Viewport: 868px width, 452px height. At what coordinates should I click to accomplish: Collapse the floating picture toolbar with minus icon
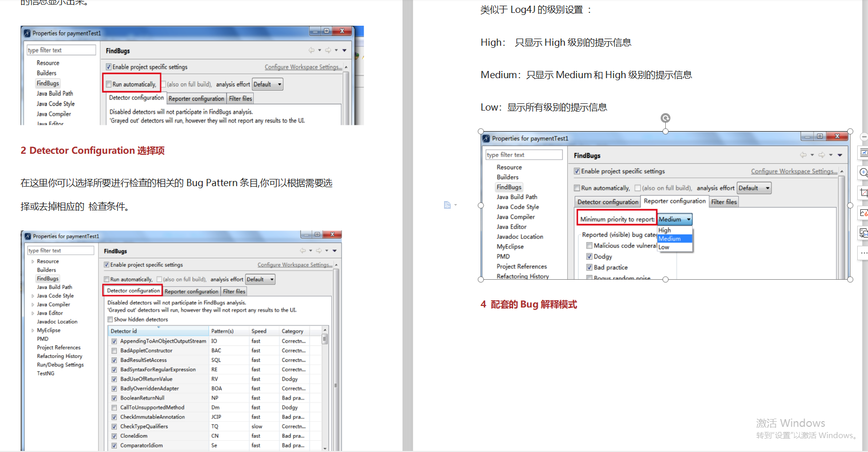(864, 137)
